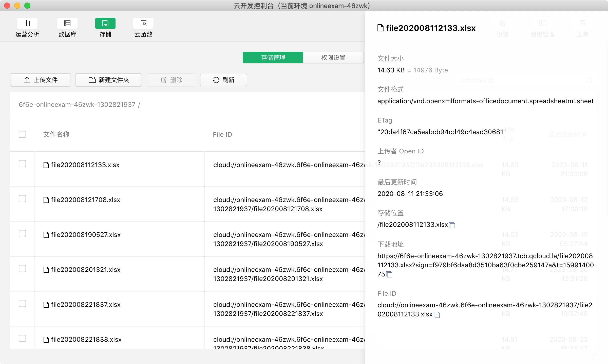Click the 新建文件夹 new folder button
Viewport: 608px width, 364px height.
pos(109,80)
